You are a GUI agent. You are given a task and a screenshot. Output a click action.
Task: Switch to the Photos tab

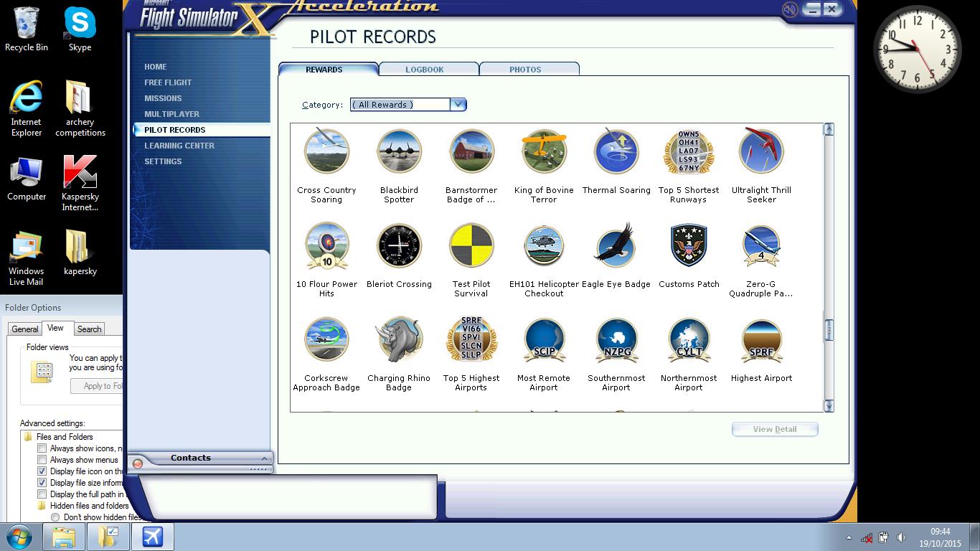pyautogui.click(x=529, y=69)
